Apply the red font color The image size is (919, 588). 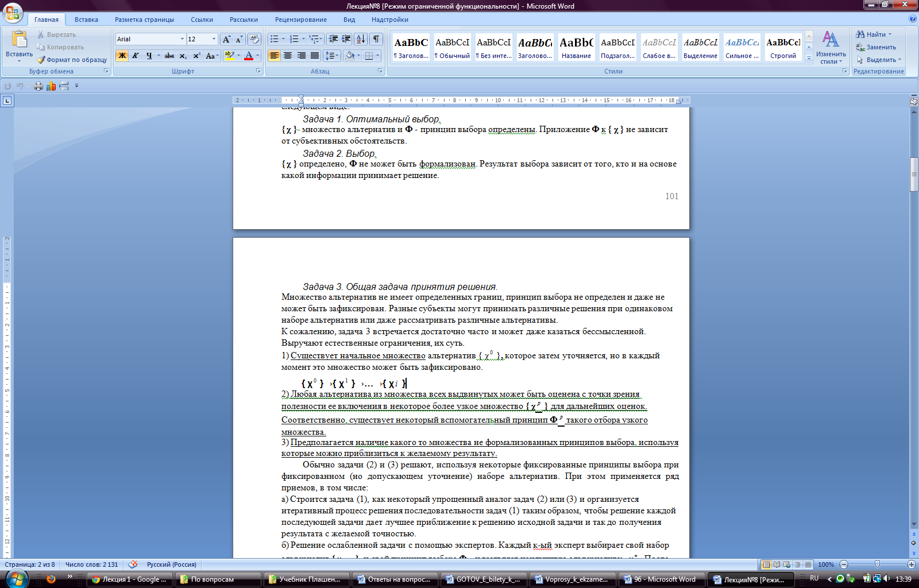coord(249,56)
